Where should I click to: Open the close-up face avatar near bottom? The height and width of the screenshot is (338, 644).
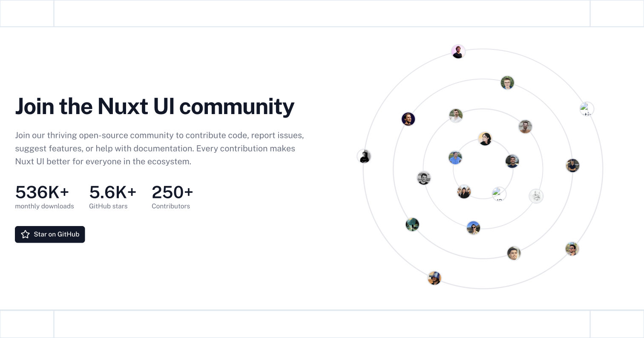click(514, 253)
